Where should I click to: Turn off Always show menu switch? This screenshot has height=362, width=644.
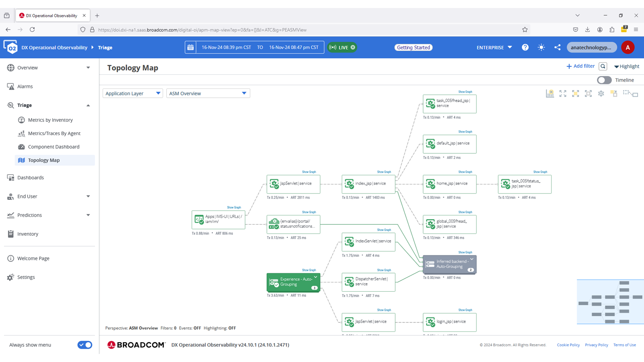[85, 345]
